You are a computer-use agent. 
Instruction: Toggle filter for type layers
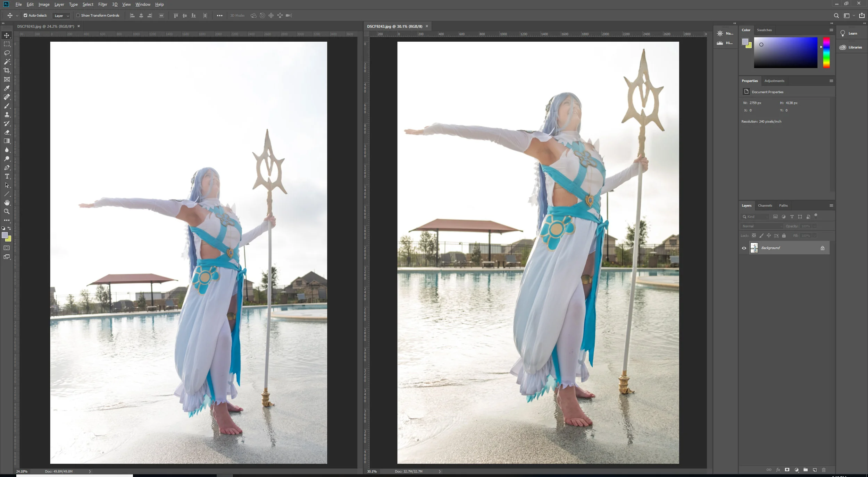(x=792, y=216)
